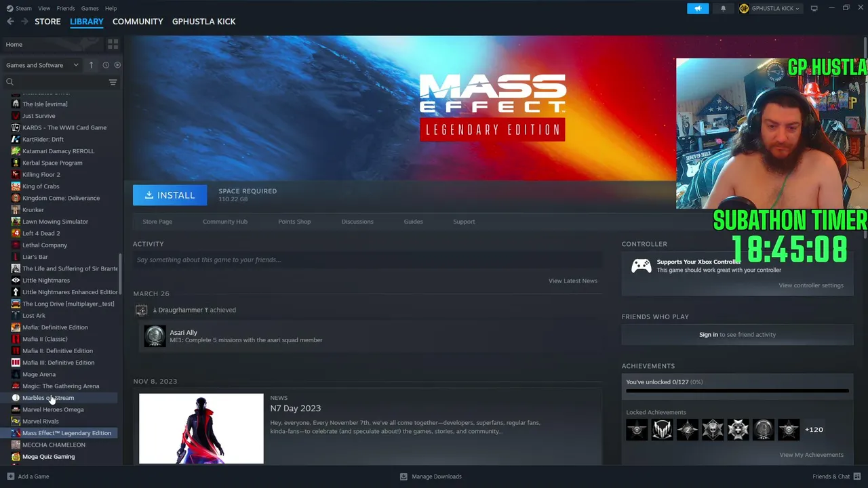This screenshot has height=488, width=868.
Task: Click the library search magnifier icon
Action: coord(9,82)
